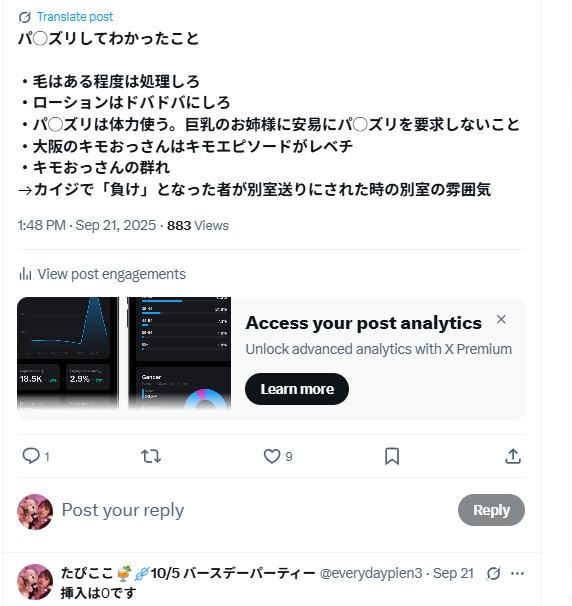The width and height of the screenshot is (572, 606).
Task: Open the three-dot menu on the reply
Action: 517,574
